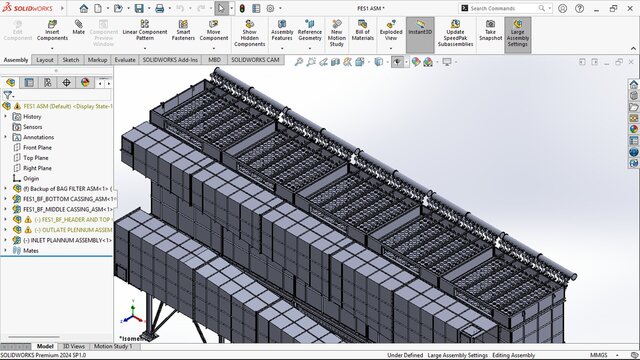Open the DimXpertManager crosshair tab
This screenshot has width=640, height=360.
pyautogui.click(x=66, y=82)
